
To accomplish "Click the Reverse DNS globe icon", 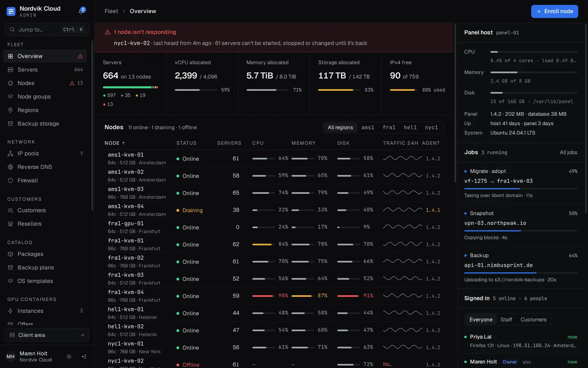I will (11, 167).
